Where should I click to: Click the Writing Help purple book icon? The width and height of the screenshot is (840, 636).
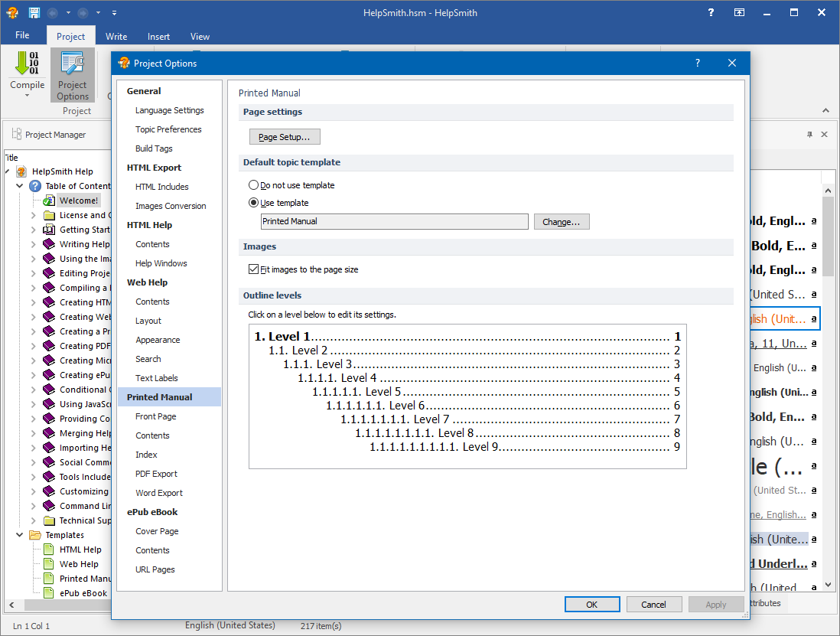click(x=49, y=244)
